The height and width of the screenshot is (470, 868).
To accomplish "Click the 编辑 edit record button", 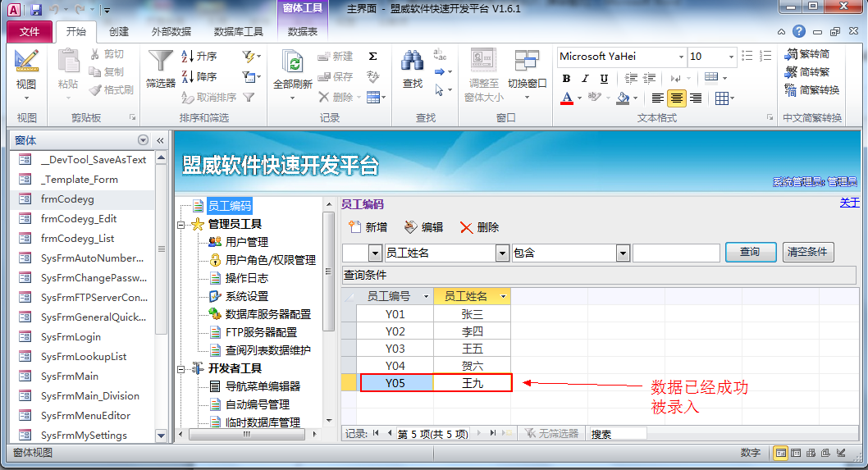I will point(423,227).
